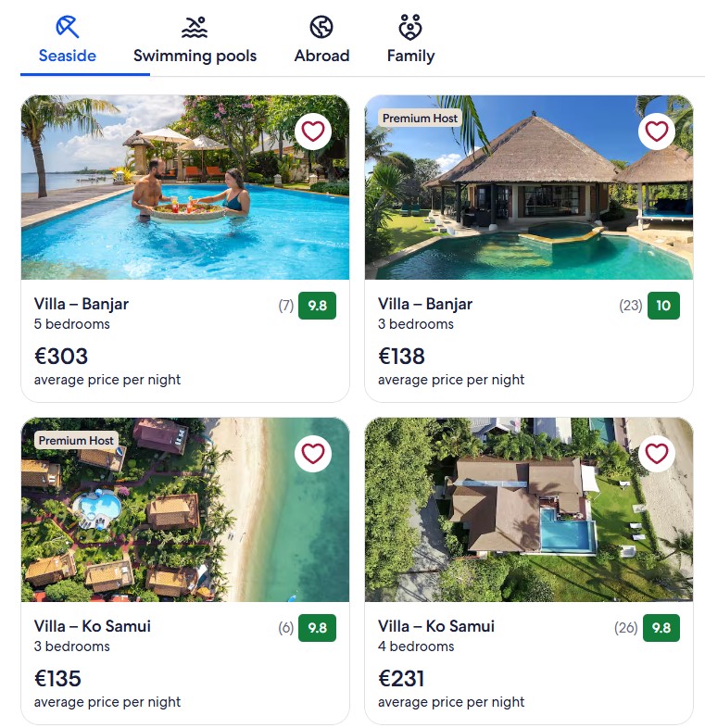Open the 5-bedroom Villa – Banjar title
Screen dimensions: 705x728
[x=82, y=304]
